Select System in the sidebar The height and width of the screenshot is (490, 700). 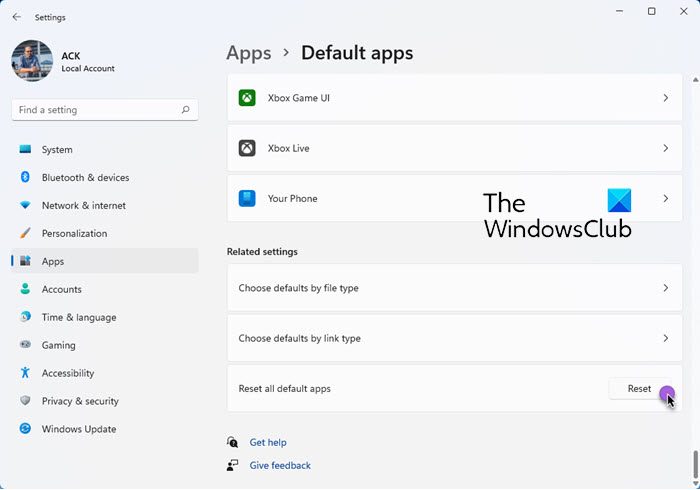(x=57, y=150)
